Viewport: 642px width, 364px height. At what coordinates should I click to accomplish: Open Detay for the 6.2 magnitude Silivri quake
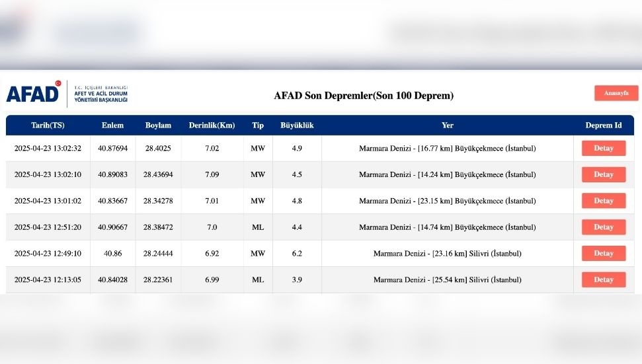coord(603,254)
